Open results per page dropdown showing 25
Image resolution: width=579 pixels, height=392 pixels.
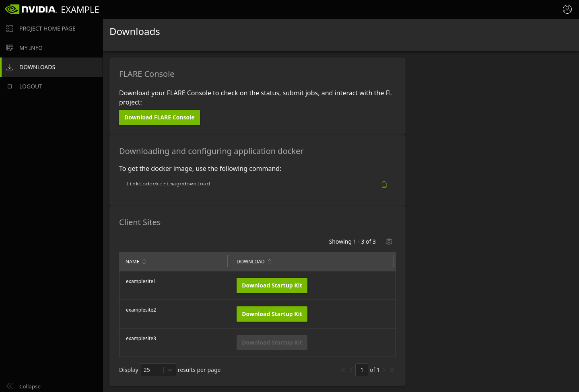tap(158, 370)
